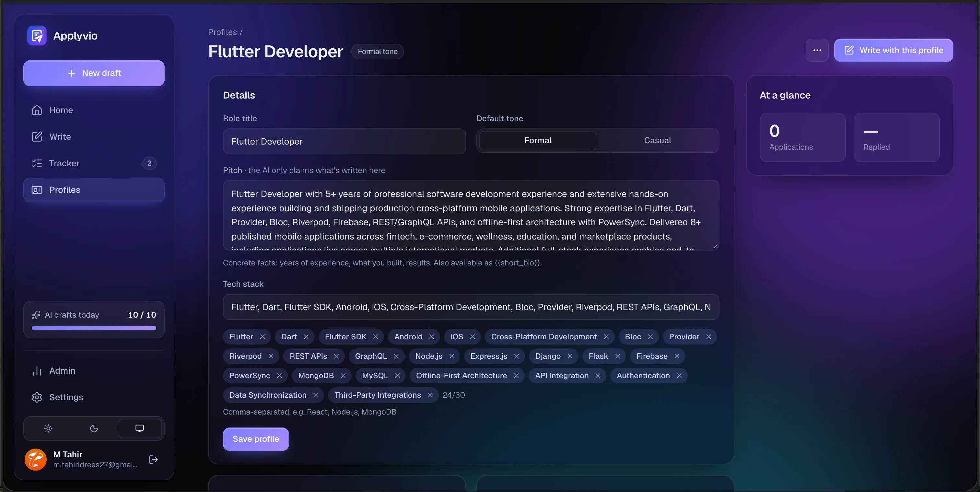Screen dimensions: 980x492
Task: Remove the Node.js tag
Action: (x=451, y=356)
